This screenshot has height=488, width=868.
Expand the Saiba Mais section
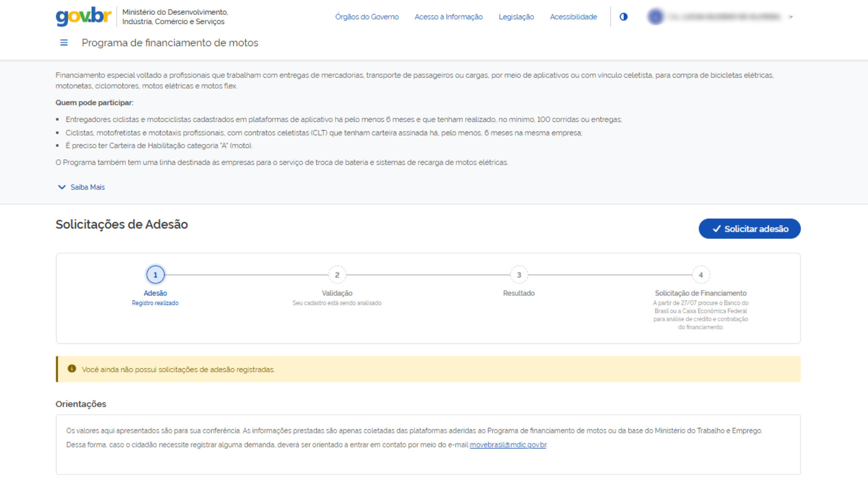tap(81, 187)
